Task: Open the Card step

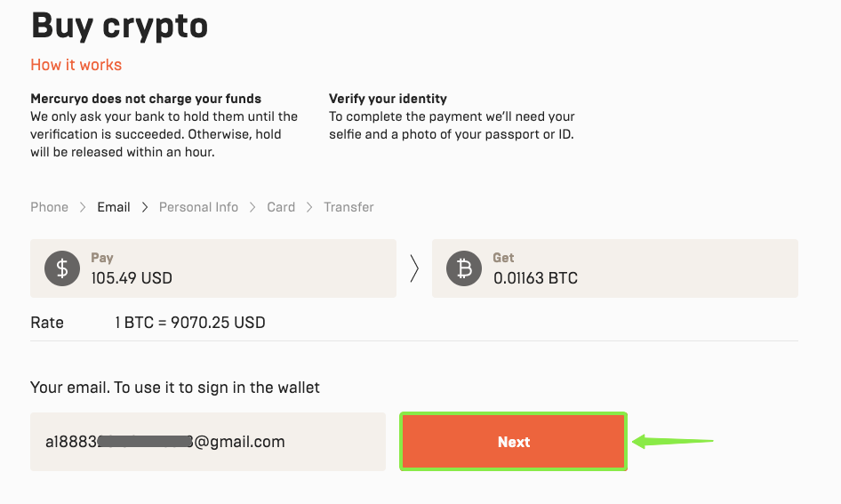Action: point(281,207)
